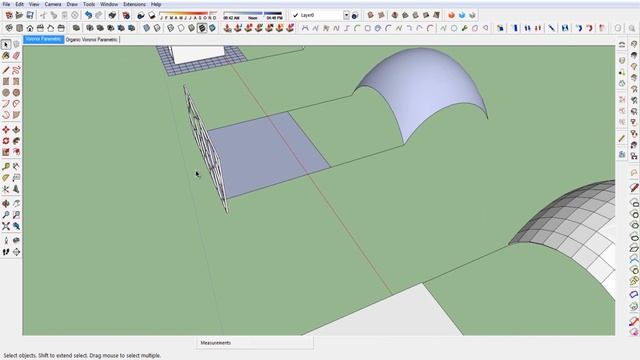Select the Position Camera tool
The image size is (640, 360).
coord(6,240)
